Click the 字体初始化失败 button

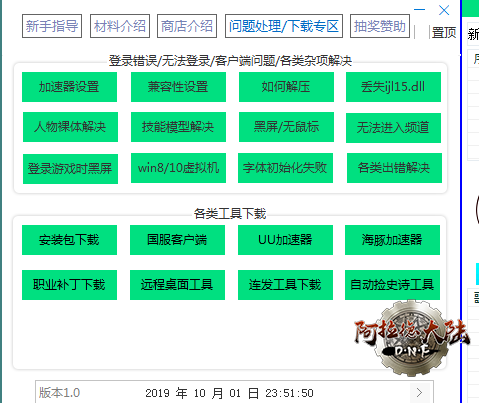tap(285, 168)
